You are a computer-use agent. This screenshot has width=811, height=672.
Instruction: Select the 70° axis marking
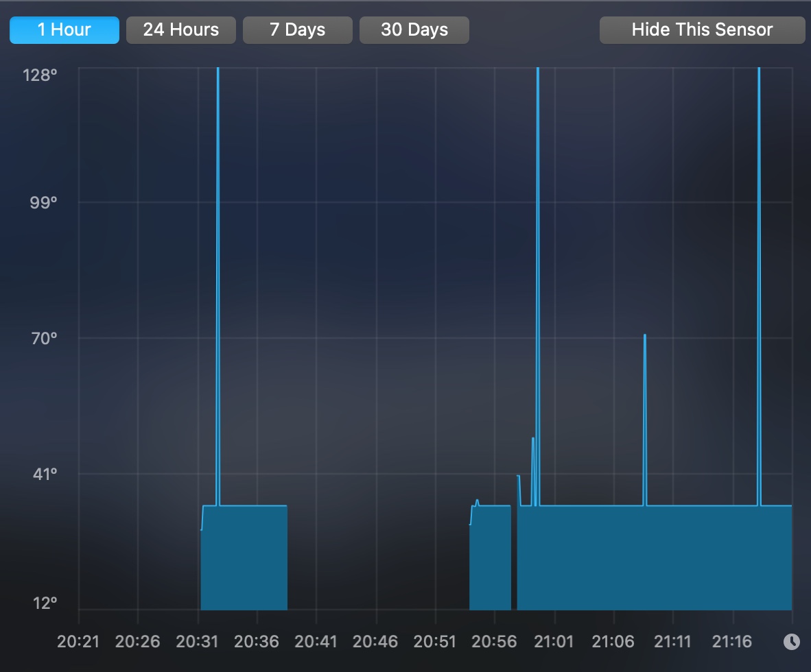click(x=43, y=337)
